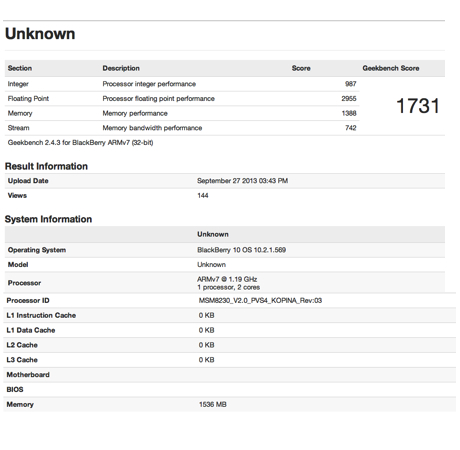Screen dimensions: 460x450
Task: Select the 'Operating System' label
Action: (x=37, y=250)
